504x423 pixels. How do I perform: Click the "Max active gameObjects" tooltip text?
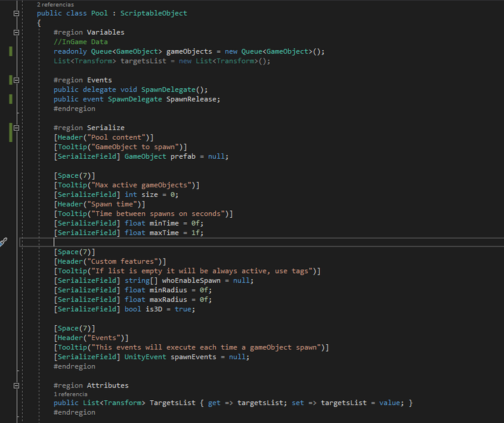[x=141, y=185]
